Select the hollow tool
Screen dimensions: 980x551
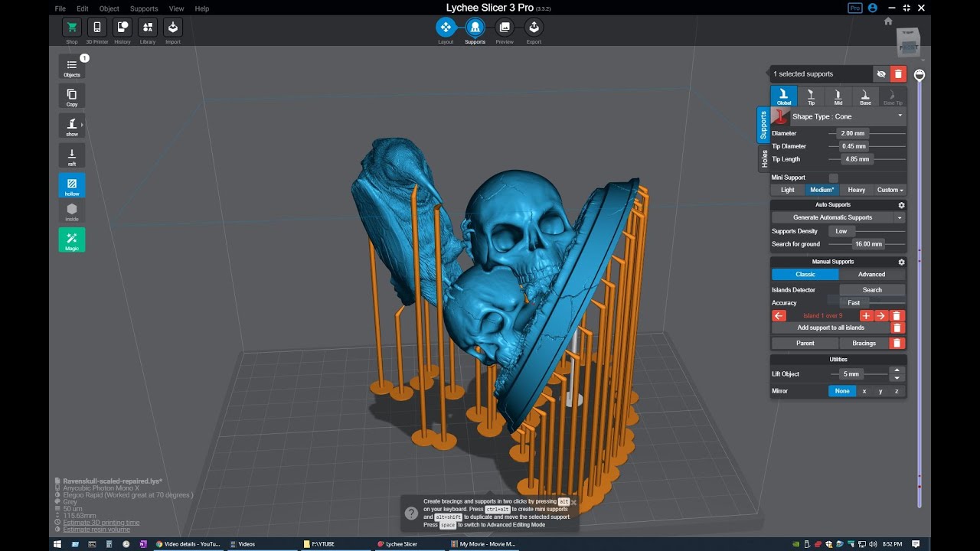click(72, 185)
